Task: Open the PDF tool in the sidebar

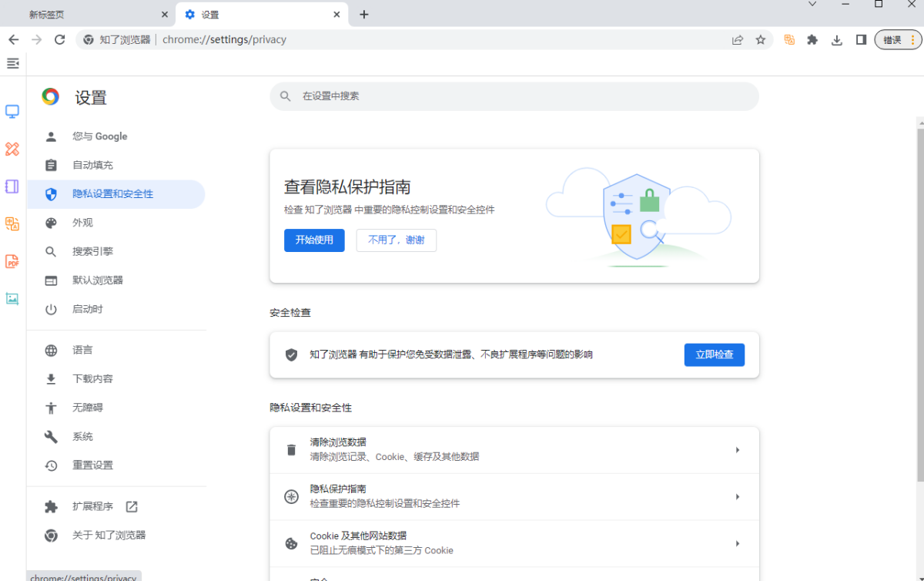Action: point(12,261)
